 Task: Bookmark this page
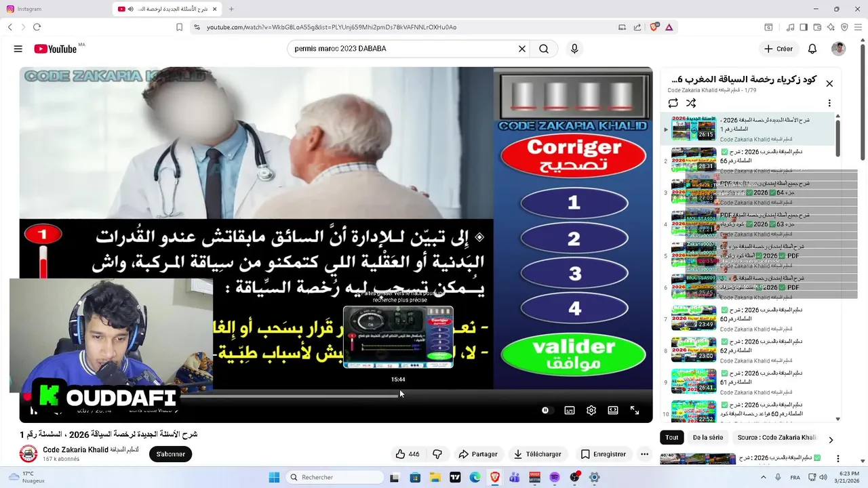[179, 27]
